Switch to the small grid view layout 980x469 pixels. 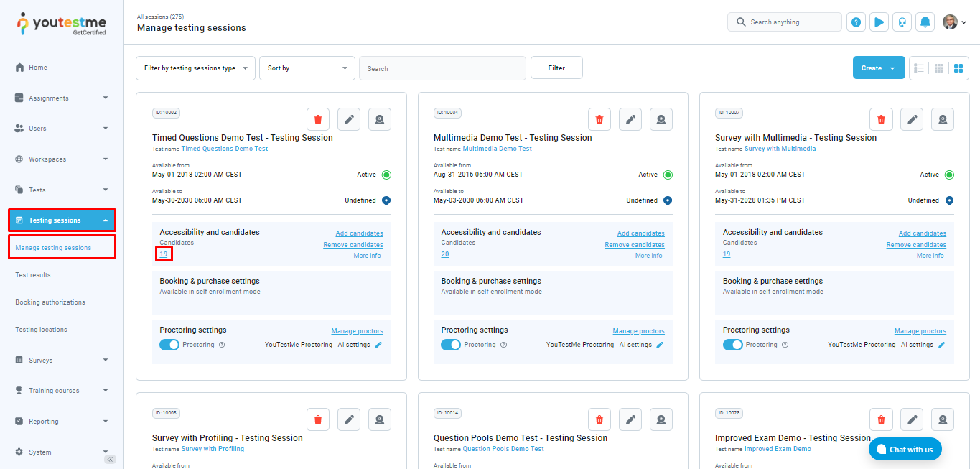pyautogui.click(x=938, y=68)
